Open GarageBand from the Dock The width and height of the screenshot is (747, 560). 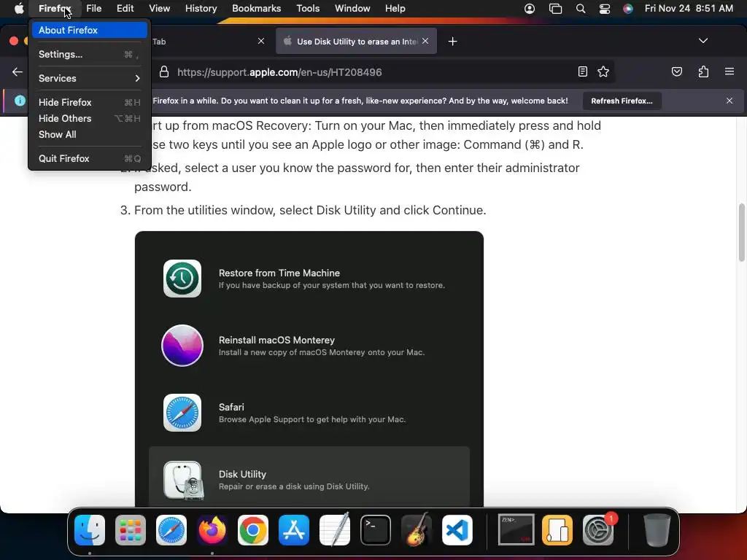click(x=417, y=530)
